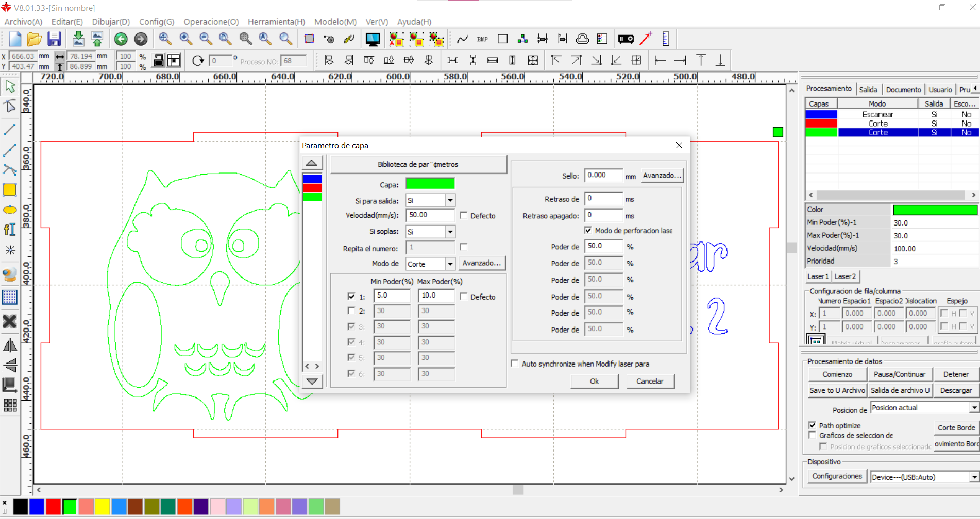This screenshot has width=980, height=519.
Task: Toggle checkbox beside Repita el numero
Action: [x=464, y=247]
